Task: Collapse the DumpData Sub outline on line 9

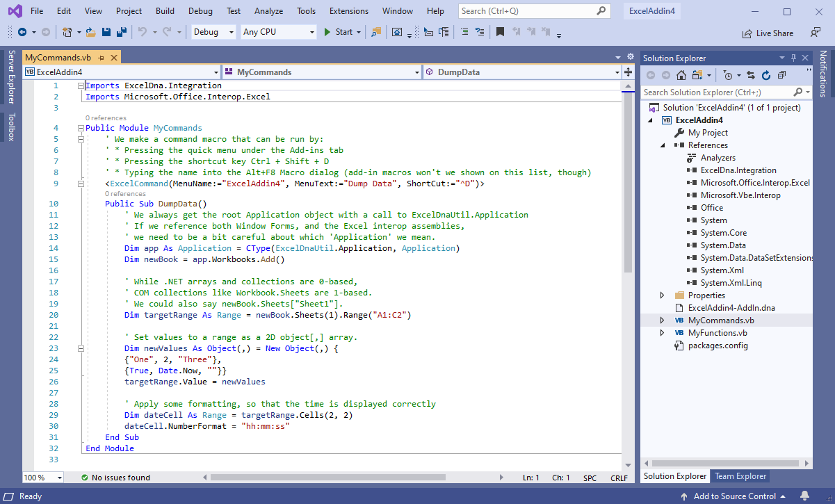Action: [81, 184]
